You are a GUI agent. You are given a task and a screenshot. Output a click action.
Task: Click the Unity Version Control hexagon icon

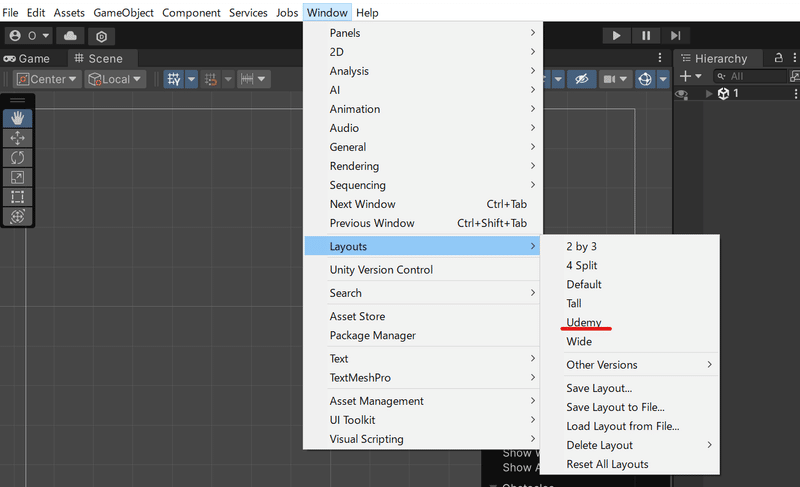(x=102, y=36)
